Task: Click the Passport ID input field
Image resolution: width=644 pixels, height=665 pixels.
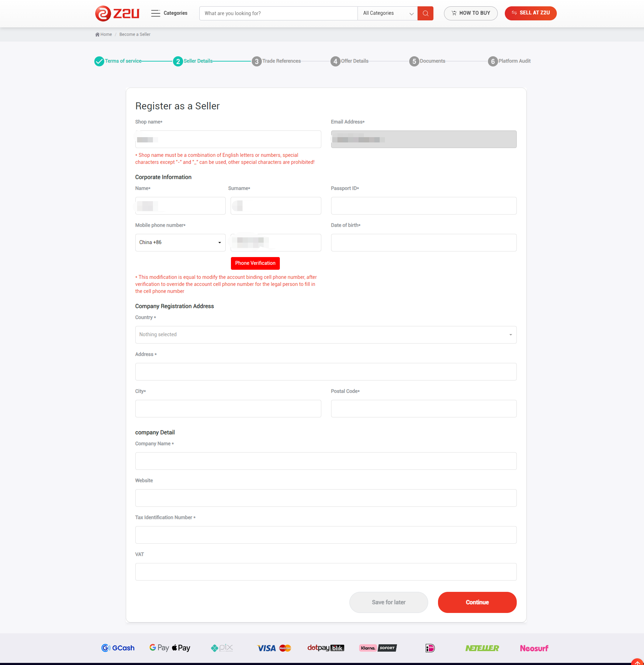Action: click(x=424, y=206)
